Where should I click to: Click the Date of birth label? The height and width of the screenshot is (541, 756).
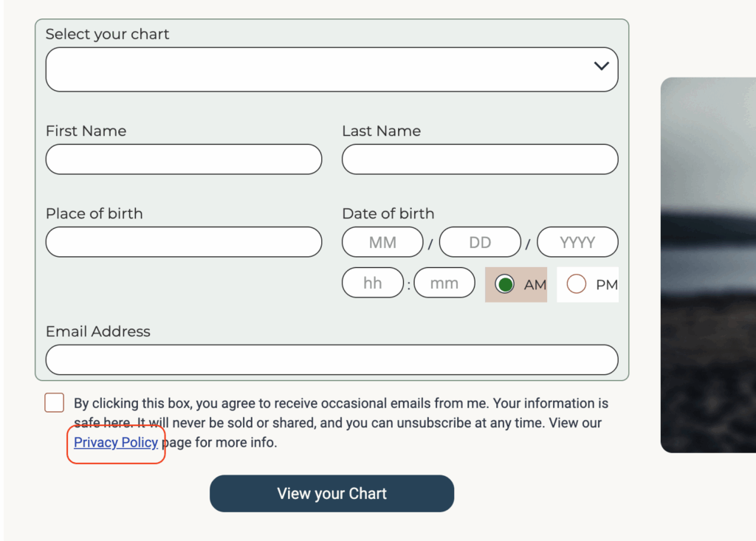click(x=388, y=213)
